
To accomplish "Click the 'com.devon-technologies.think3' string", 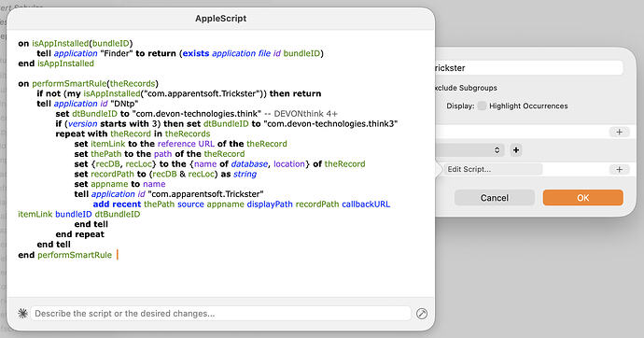I will [330, 123].
